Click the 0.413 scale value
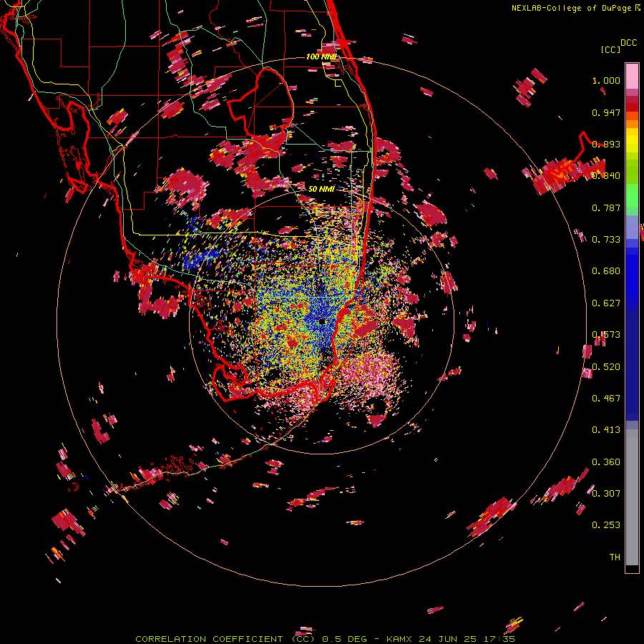Viewport: 644px width, 644px height. pyautogui.click(x=606, y=430)
